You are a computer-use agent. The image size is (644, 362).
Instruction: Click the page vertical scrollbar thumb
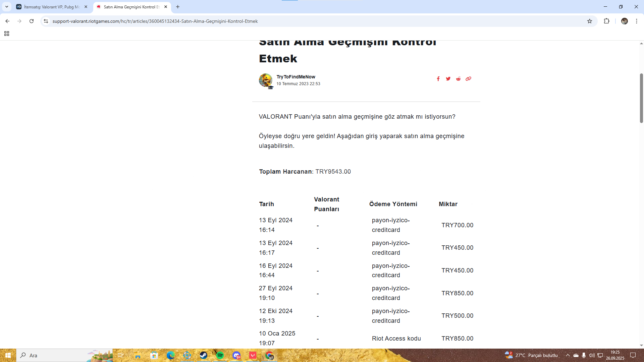coord(641,98)
